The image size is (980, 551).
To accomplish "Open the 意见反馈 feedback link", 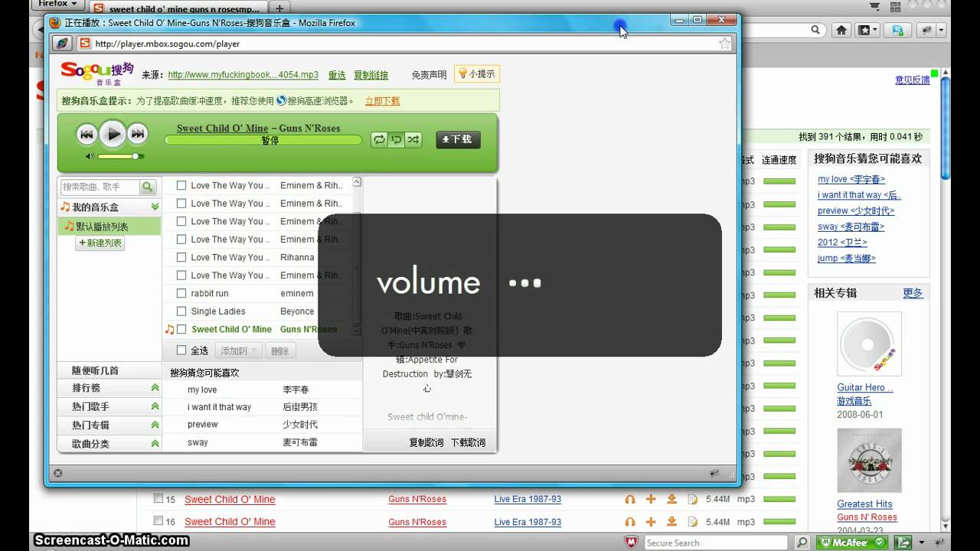I will [913, 80].
